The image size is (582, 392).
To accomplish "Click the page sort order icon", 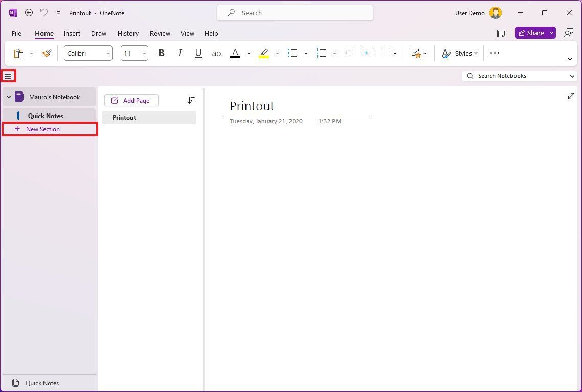I will pos(191,100).
